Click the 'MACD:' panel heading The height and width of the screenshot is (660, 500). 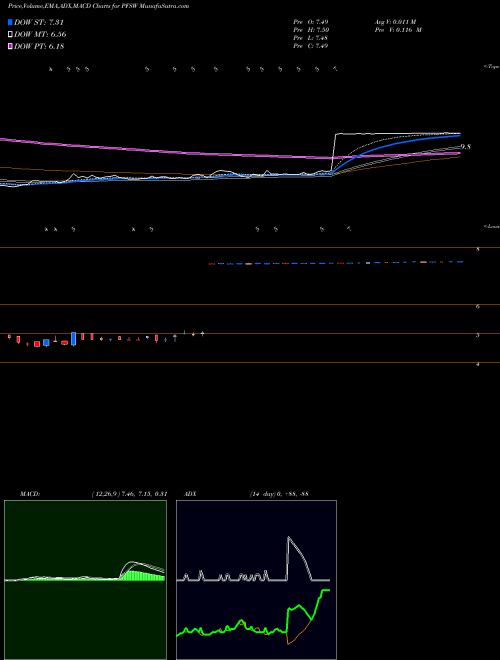30,494
